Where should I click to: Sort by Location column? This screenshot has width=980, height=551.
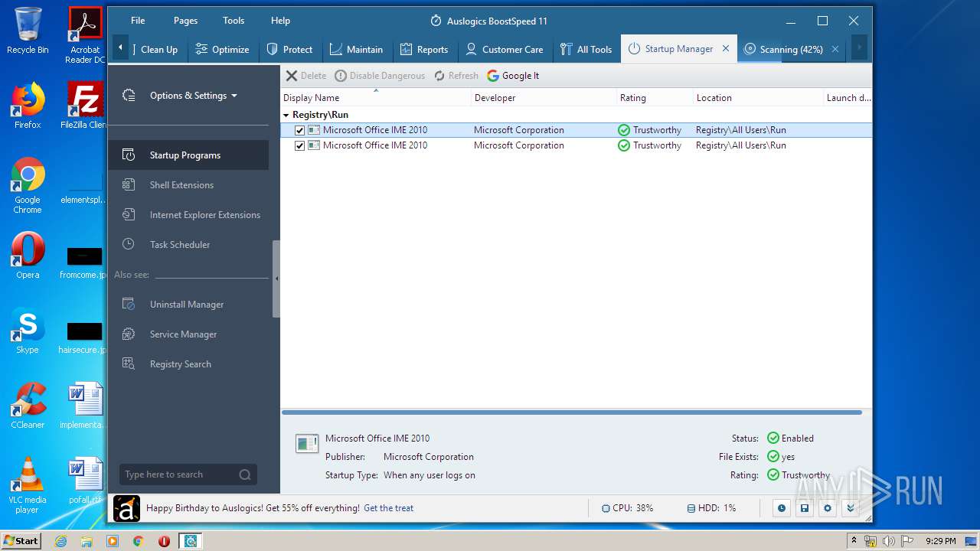tap(758, 97)
